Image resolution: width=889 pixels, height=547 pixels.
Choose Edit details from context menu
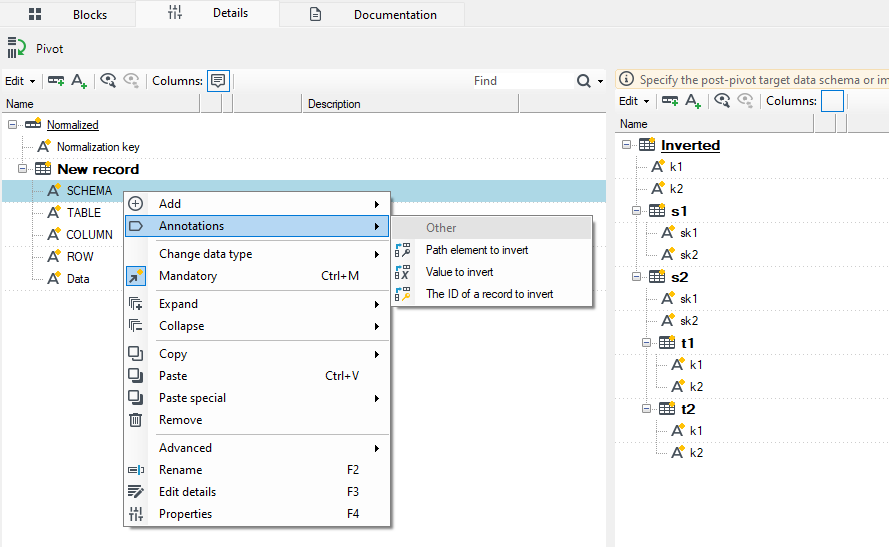coord(257,492)
